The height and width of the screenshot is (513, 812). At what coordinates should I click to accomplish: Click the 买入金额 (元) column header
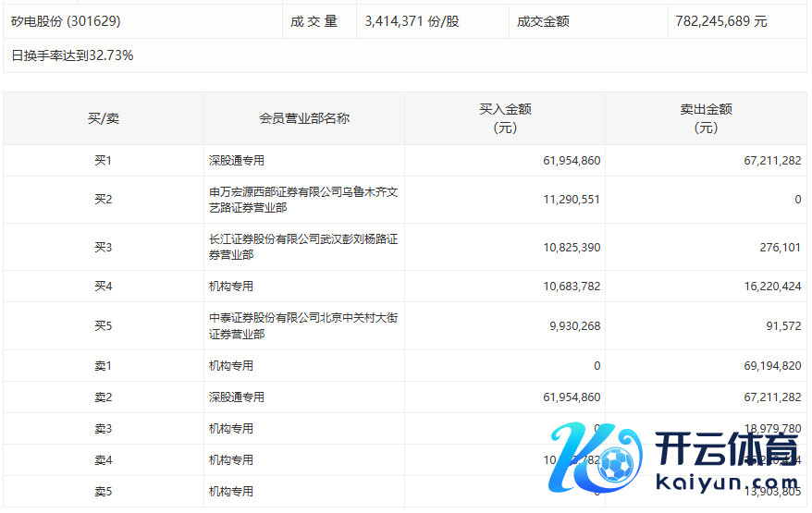(505, 118)
